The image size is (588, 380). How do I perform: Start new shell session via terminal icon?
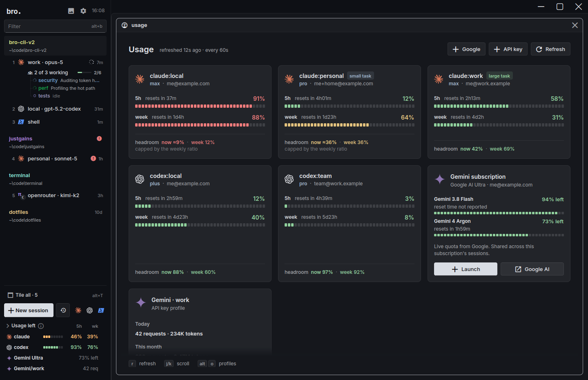tap(101, 310)
